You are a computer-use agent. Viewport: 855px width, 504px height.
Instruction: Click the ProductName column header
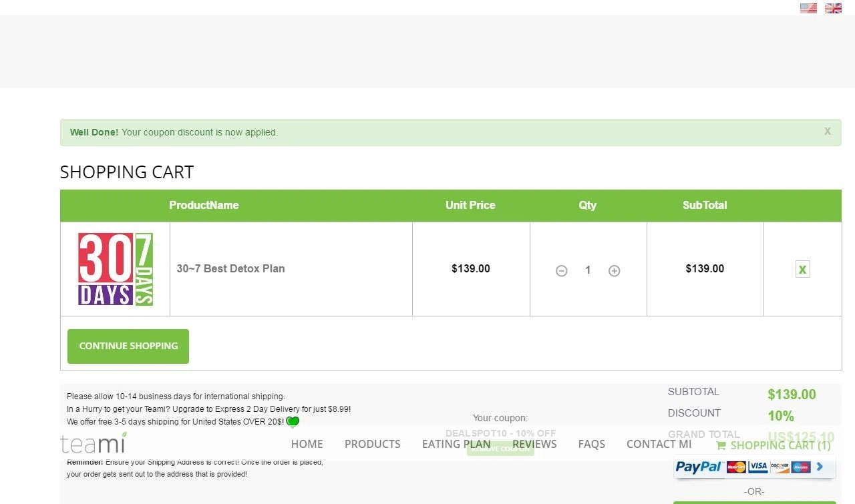click(x=204, y=205)
